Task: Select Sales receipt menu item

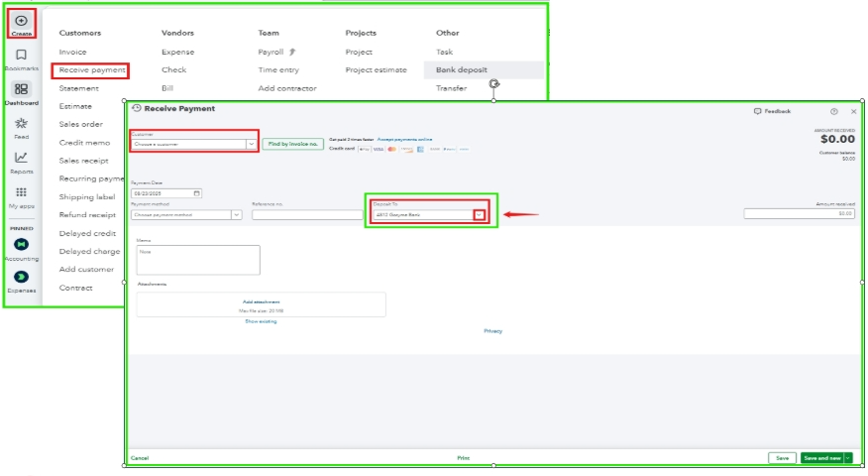Action: click(83, 161)
